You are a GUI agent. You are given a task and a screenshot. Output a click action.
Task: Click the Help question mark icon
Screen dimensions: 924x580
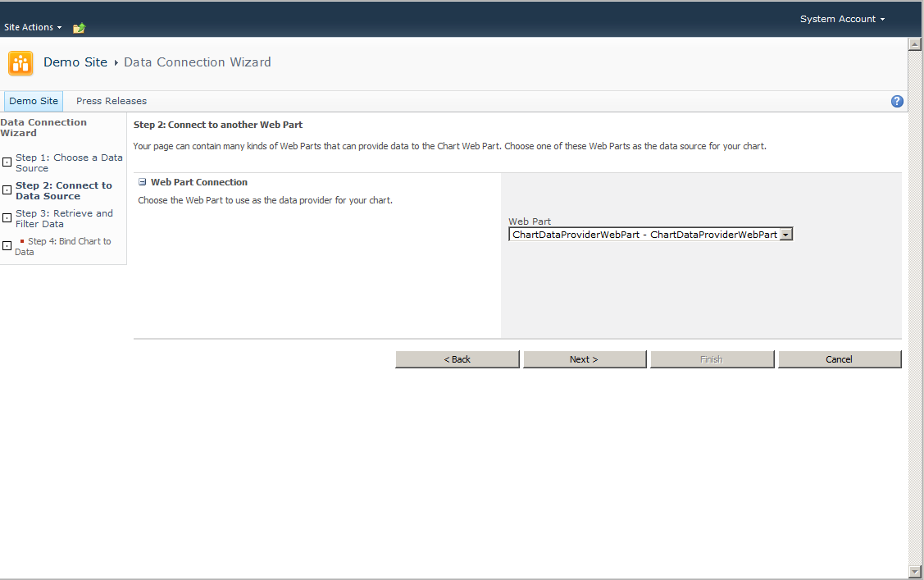[897, 101]
